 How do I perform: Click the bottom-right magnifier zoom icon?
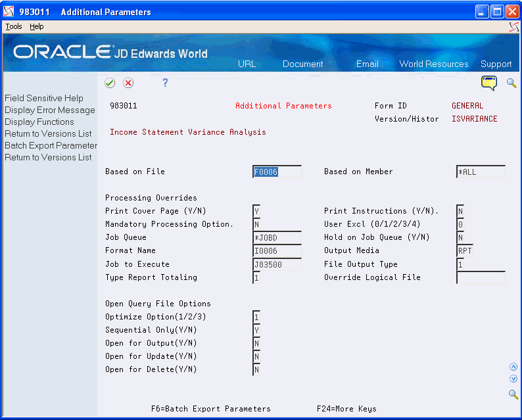pyautogui.click(x=513, y=395)
